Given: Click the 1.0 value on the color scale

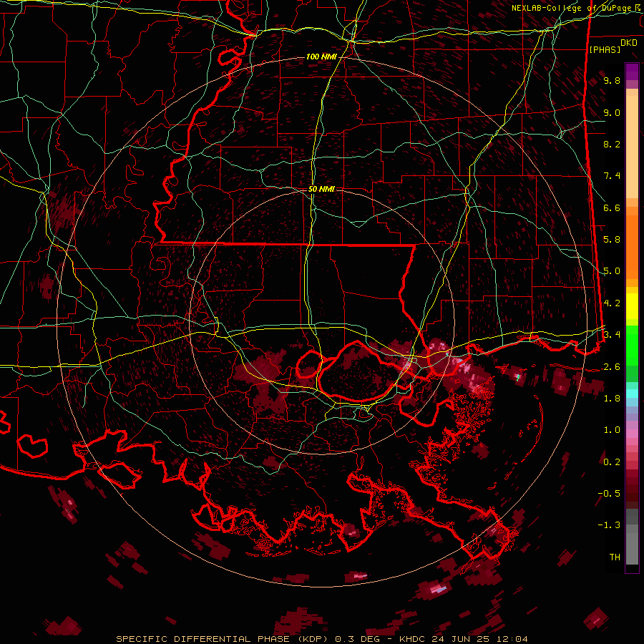Looking at the screenshot, I should click(x=612, y=430).
